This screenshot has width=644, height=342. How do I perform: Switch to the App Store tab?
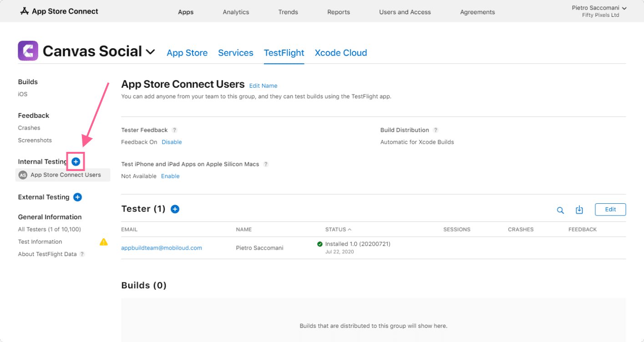187,53
